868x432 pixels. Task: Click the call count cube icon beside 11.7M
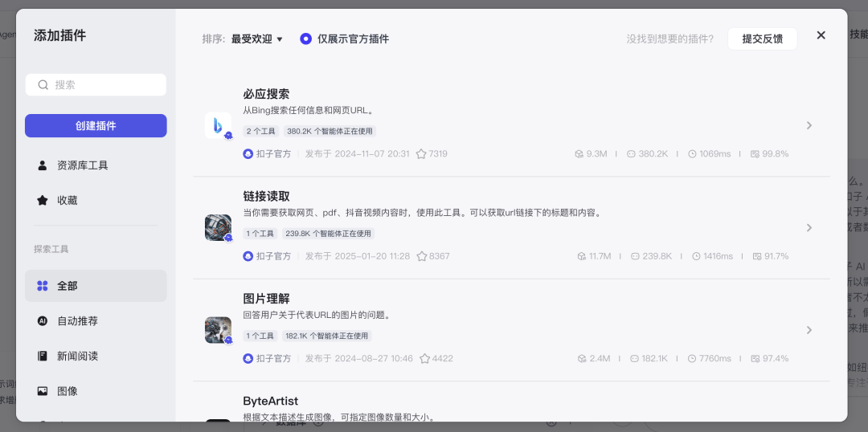tap(582, 256)
